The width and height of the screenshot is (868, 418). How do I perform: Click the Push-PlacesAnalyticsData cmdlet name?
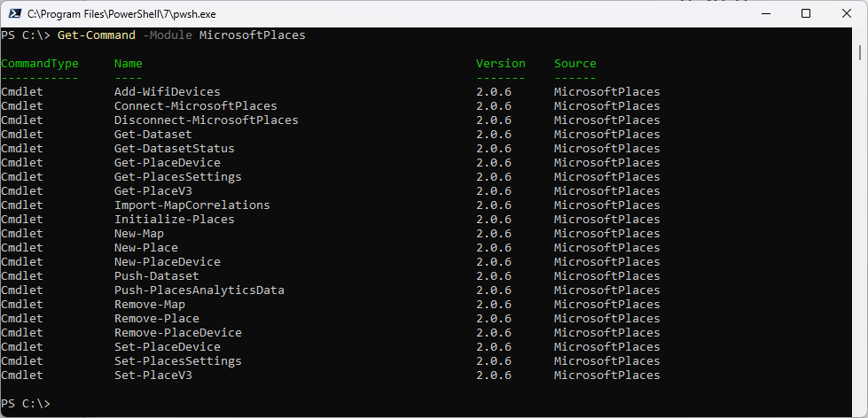coord(199,290)
